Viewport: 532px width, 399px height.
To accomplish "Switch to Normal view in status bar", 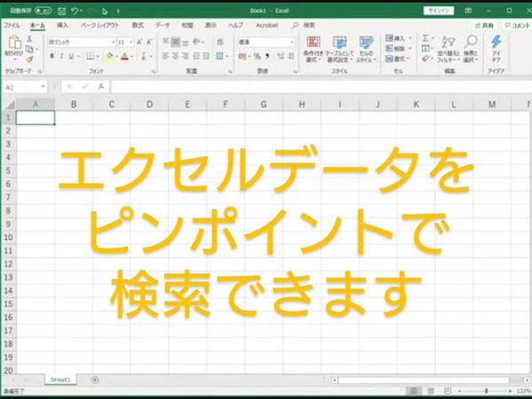I will [414, 391].
